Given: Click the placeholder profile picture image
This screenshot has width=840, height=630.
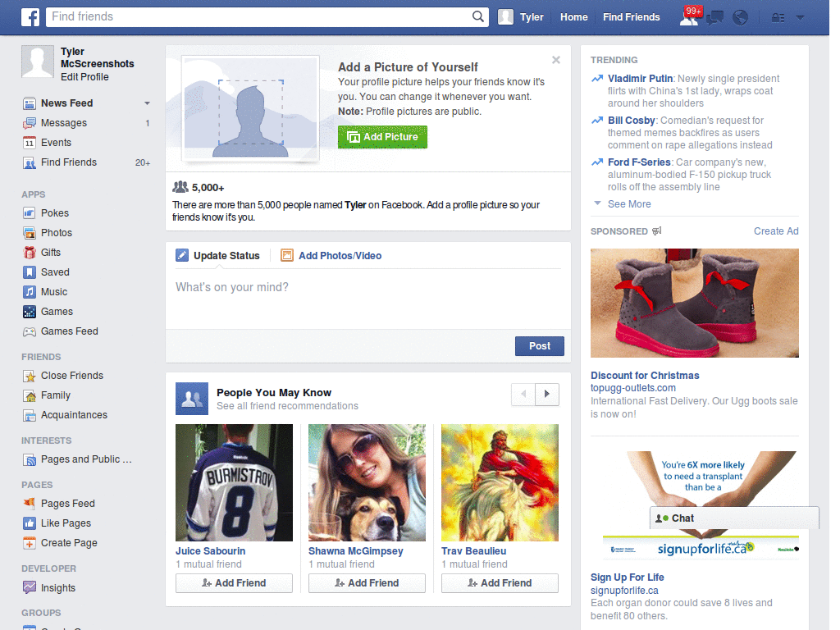Looking at the screenshot, I should [x=250, y=109].
